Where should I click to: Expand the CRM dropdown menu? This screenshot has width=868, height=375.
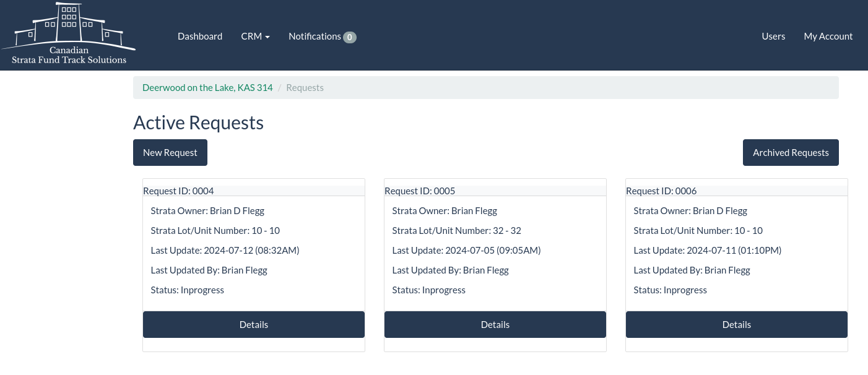pos(255,37)
